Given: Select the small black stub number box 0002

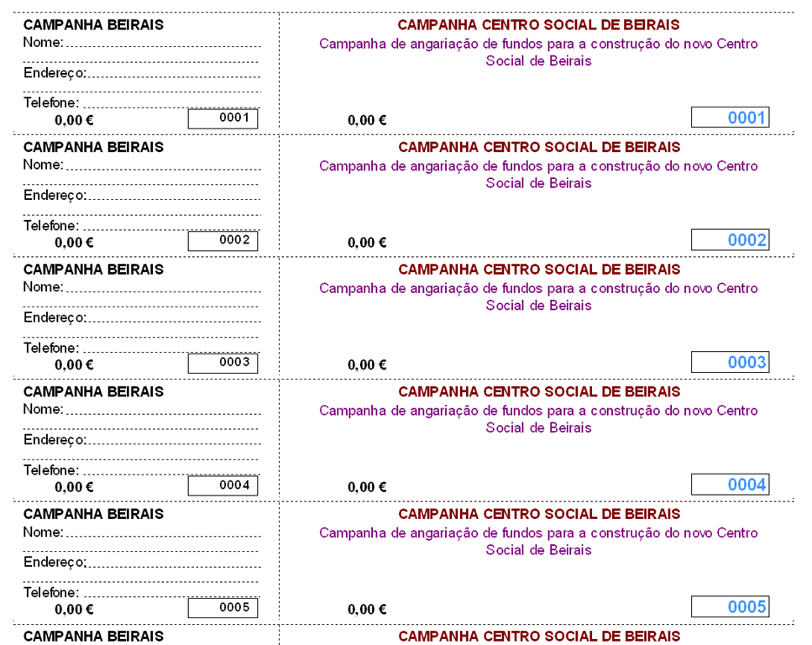Looking at the screenshot, I should [x=223, y=241].
